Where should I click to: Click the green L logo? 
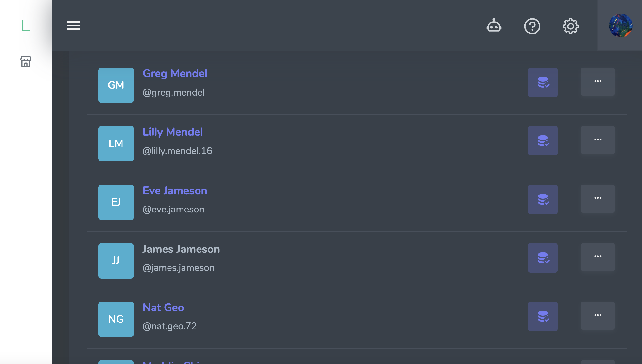tap(26, 26)
